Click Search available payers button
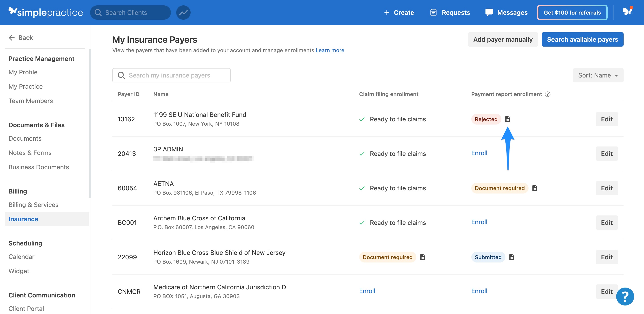644x314 pixels. click(582, 39)
